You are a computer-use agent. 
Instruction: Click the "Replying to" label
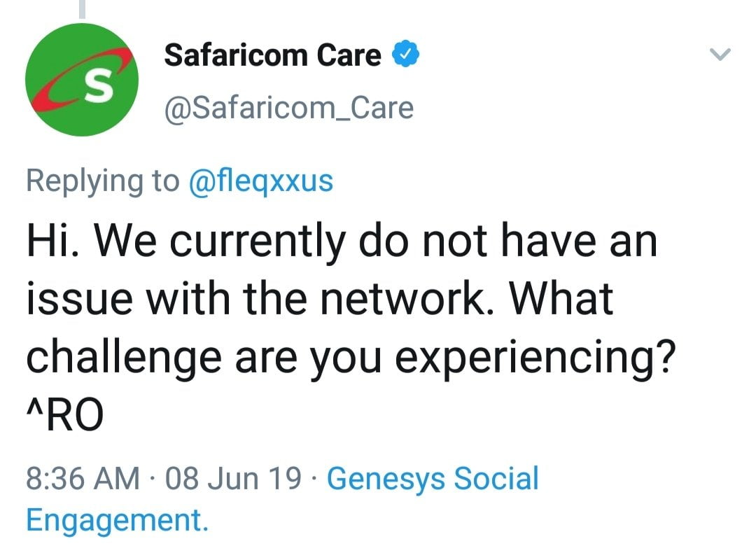[103, 182]
